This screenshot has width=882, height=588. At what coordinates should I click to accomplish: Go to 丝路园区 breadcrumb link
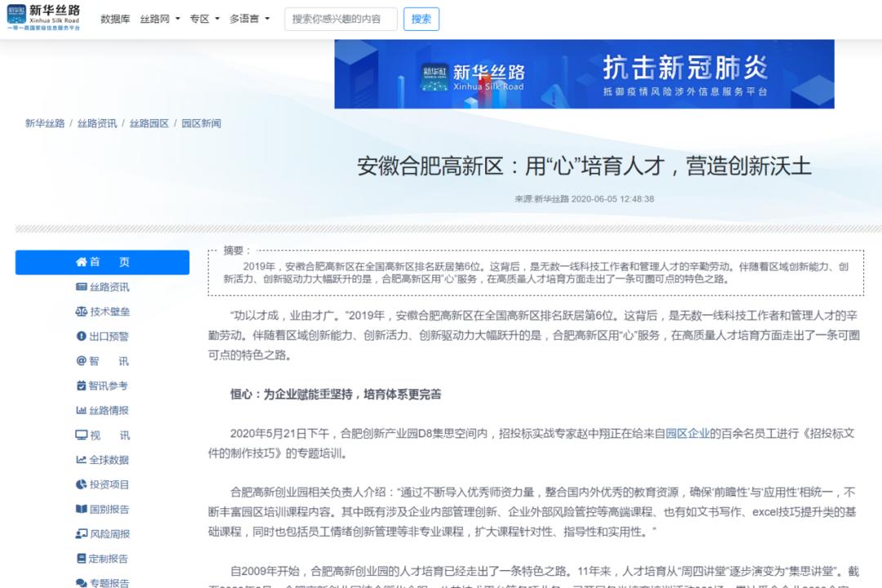[149, 123]
